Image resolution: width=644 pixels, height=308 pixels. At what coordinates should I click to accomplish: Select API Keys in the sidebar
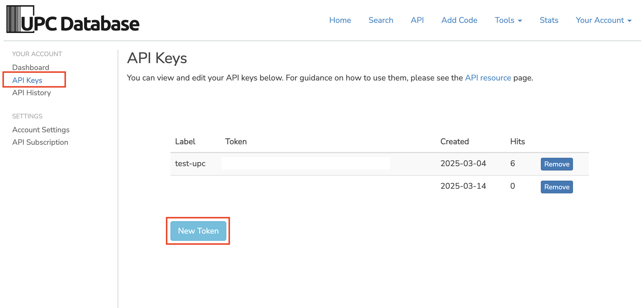27,80
